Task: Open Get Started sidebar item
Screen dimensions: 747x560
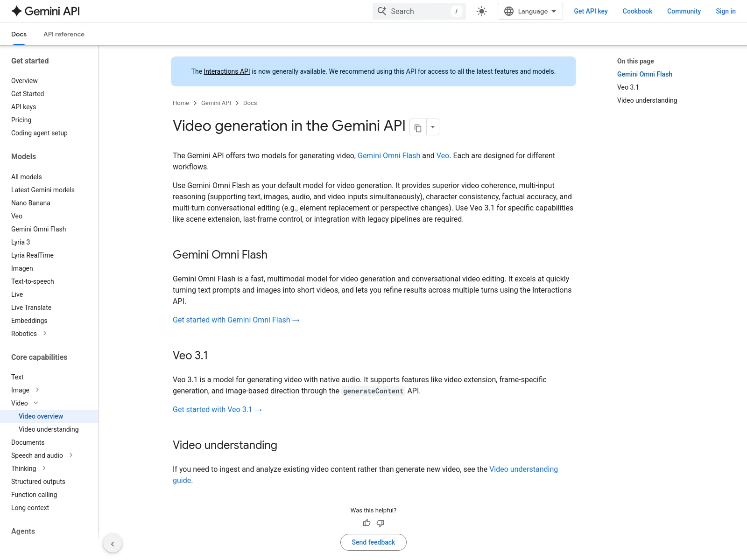Action: point(28,94)
